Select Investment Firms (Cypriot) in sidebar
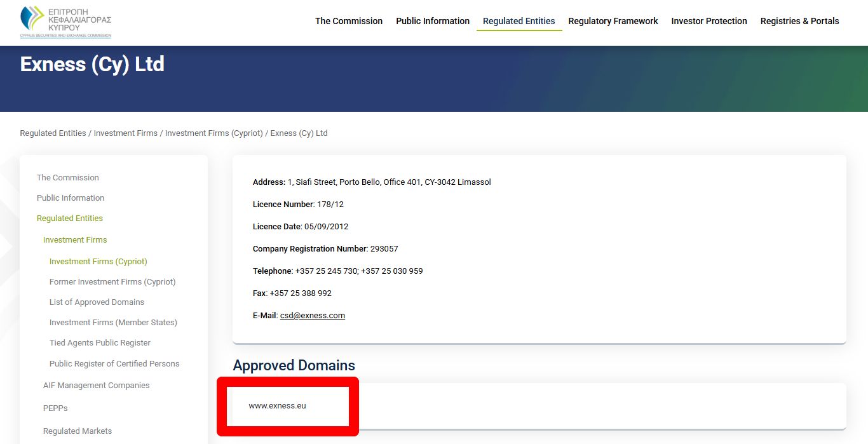868x444 pixels. [98, 262]
